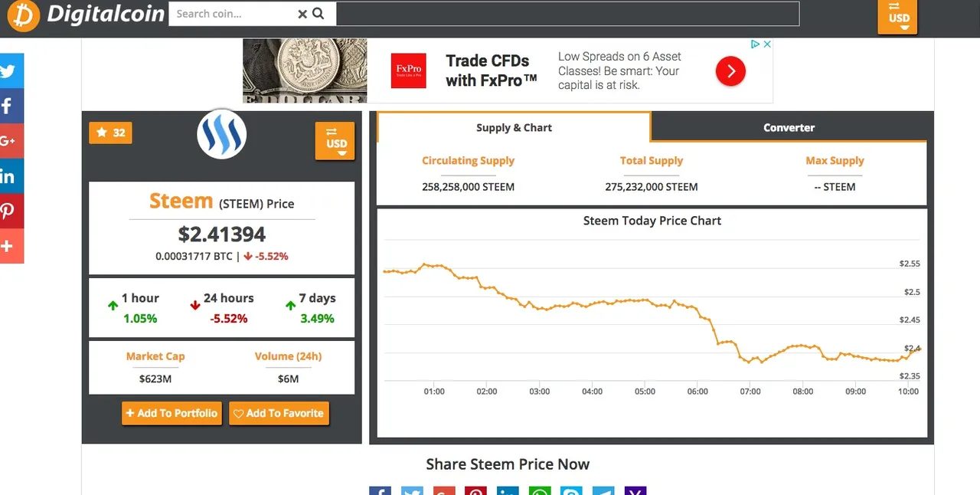980x495 pixels.
Task: Open the USD currency dropdown beside Steem logo
Action: [x=335, y=141]
